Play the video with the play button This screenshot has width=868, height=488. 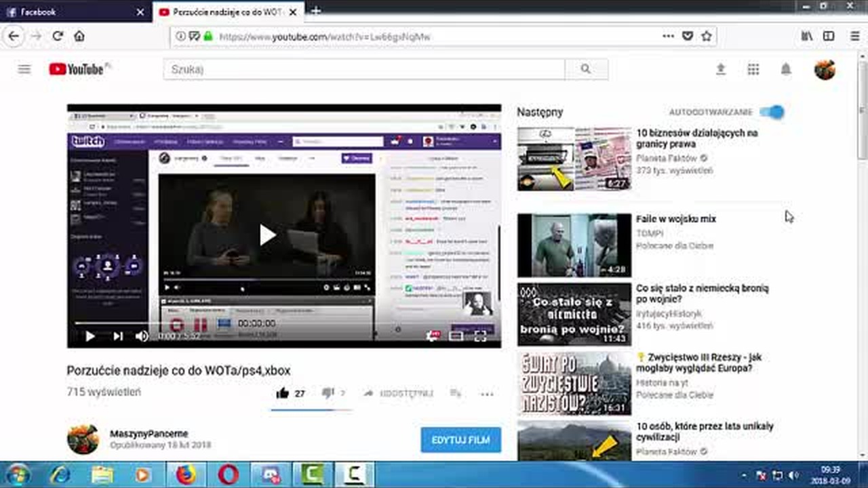click(x=90, y=335)
